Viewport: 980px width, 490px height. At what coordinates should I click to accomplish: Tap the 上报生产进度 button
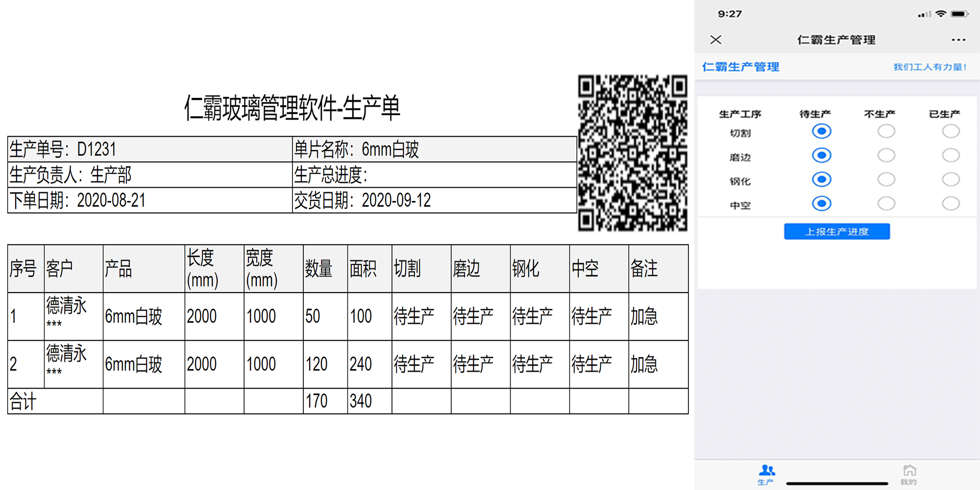[x=837, y=231]
